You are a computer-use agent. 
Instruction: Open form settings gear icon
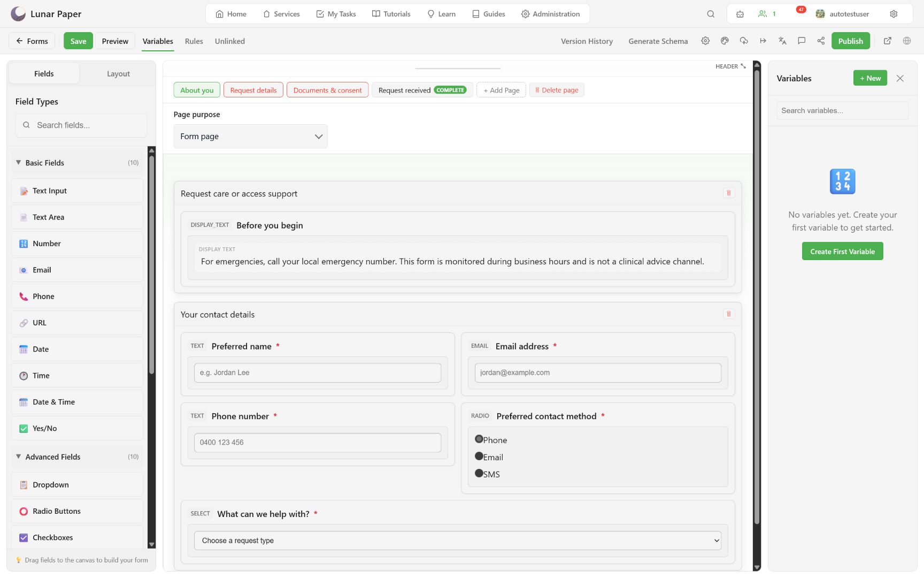pyautogui.click(x=705, y=41)
